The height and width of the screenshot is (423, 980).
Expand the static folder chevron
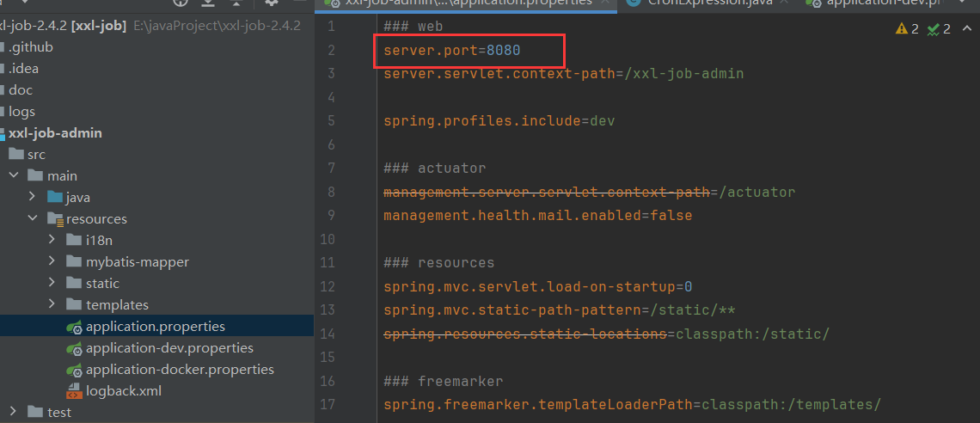pyautogui.click(x=52, y=284)
